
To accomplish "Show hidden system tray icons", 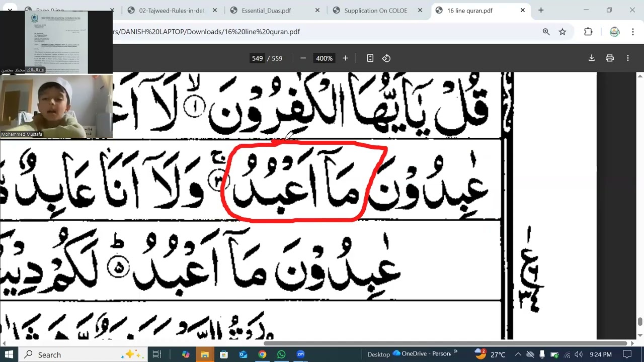I will (518, 354).
